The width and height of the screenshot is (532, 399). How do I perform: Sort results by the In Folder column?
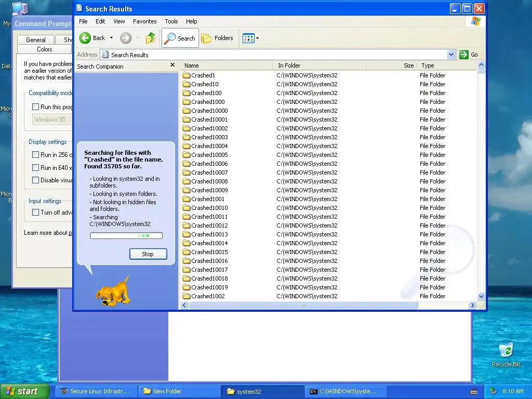(x=320, y=65)
